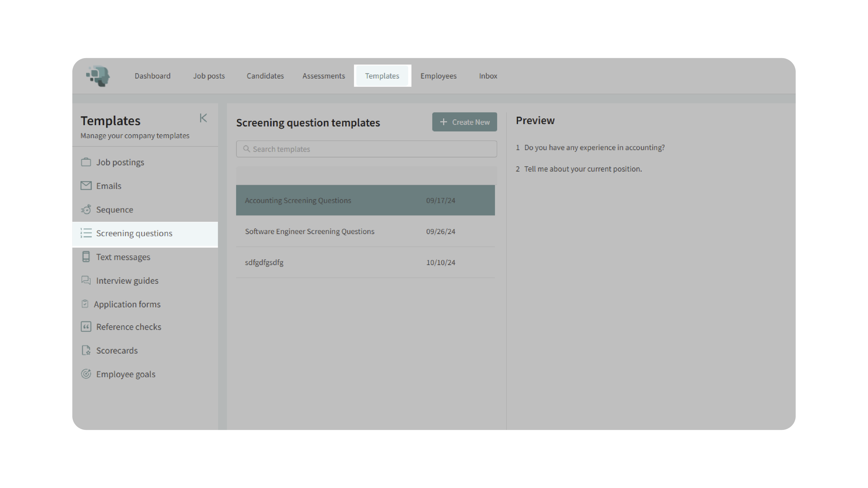Open Application forms in sidebar
Viewport: 868px width, 488px height.
(x=127, y=304)
